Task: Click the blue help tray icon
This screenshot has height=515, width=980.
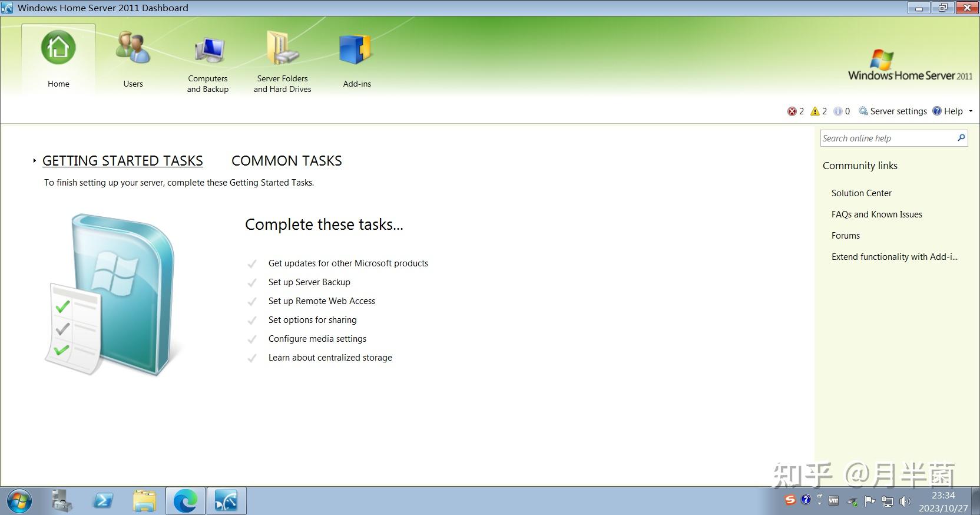Action: point(806,500)
